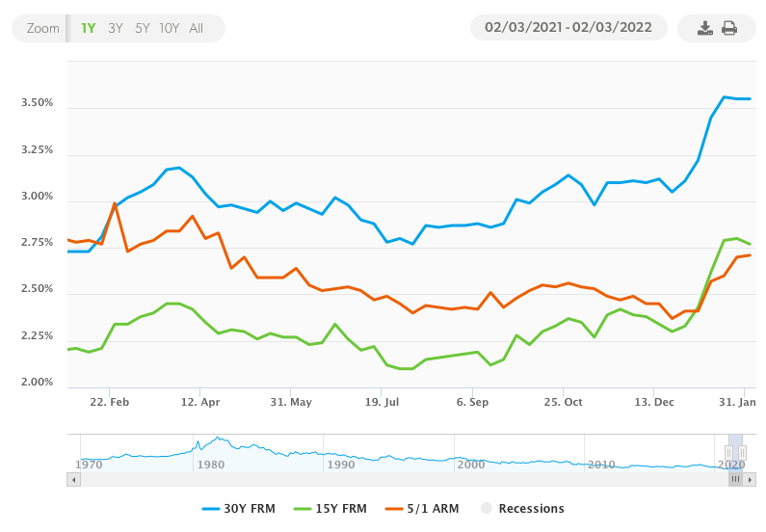
Task: Click the navigator scroll right arrow
Action: point(750,479)
